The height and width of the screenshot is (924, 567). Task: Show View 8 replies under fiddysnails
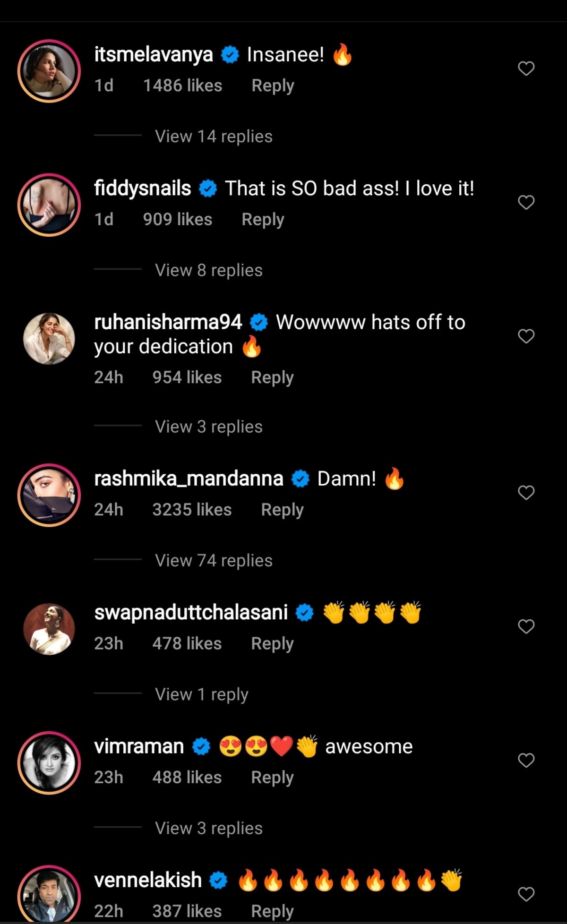[x=208, y=270]
